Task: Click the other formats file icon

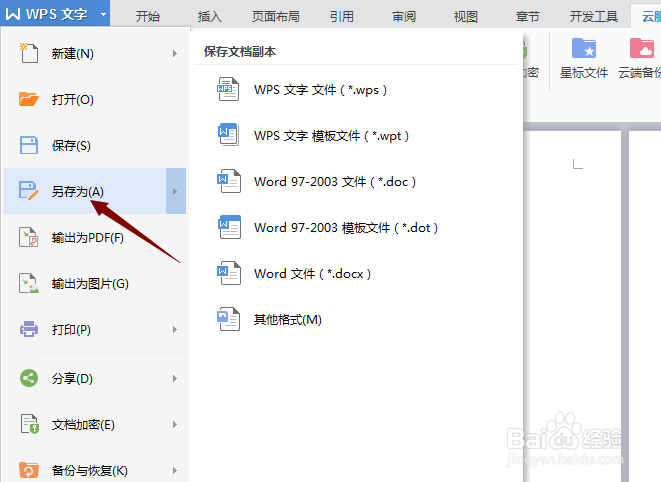Action: (228, 319)
